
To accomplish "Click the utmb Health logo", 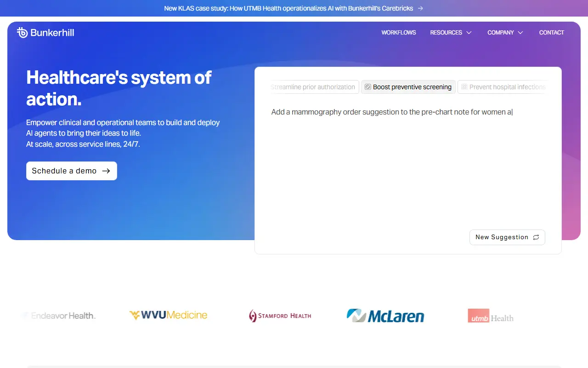I will click(491, 316).
